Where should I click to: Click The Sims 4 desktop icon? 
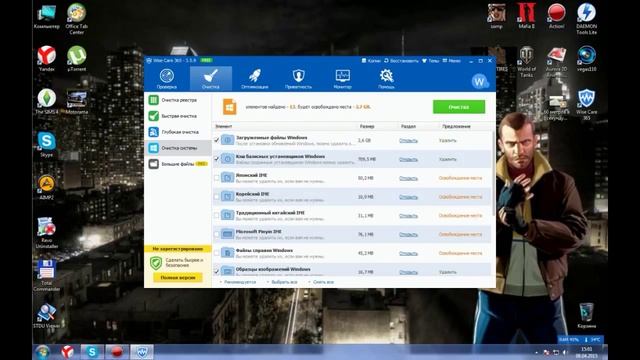pyautogui.click(x=47, y=101)
